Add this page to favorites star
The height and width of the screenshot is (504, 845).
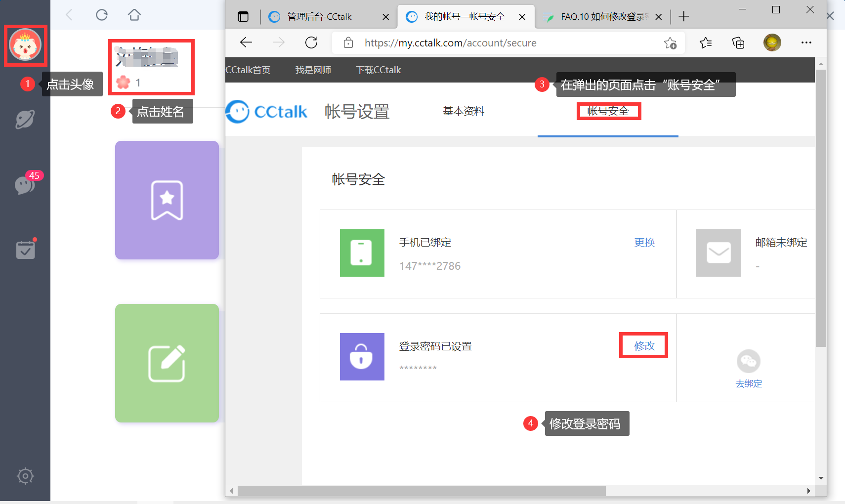[670, 43]
